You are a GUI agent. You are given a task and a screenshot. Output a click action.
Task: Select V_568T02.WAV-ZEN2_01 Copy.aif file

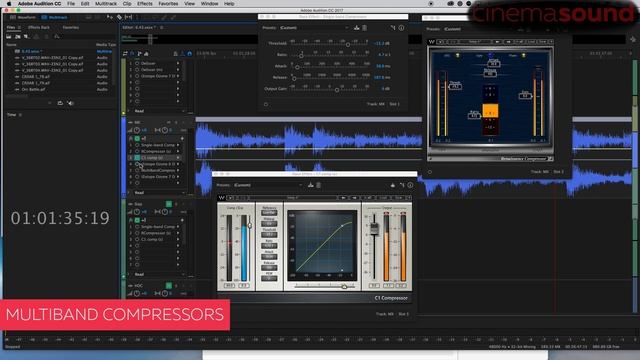point(52,58)
